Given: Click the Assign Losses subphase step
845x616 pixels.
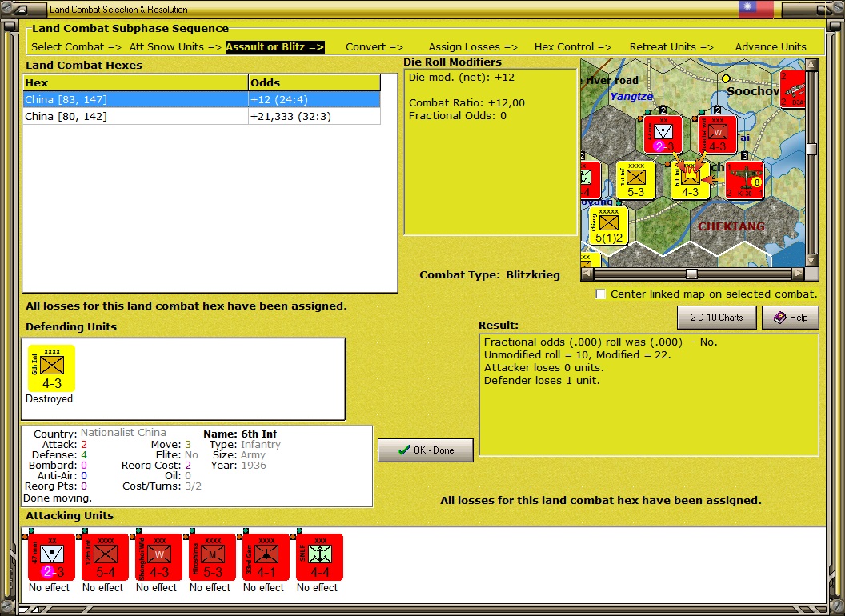Looking at the screenshot, I should [473, 47].
